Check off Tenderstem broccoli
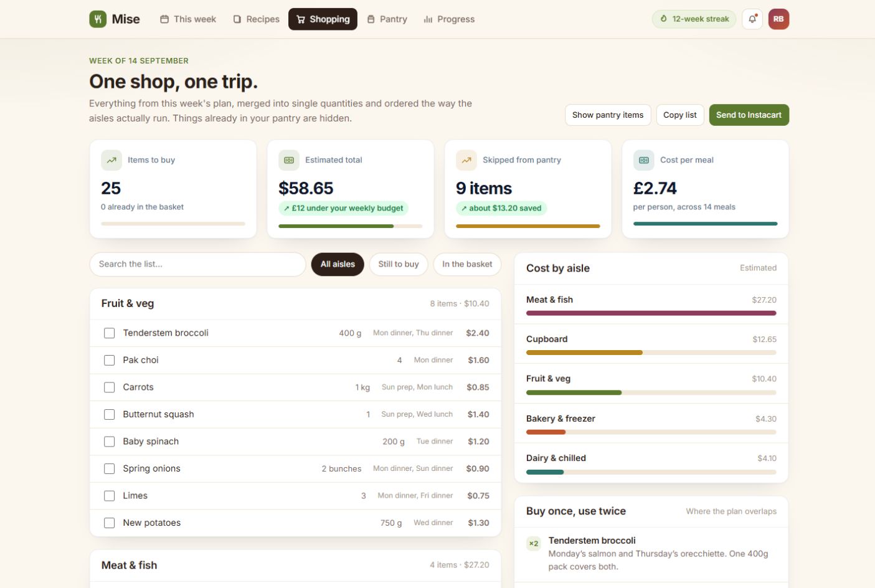Viewport: 875px width, 588px height. (x=110, y=333)
